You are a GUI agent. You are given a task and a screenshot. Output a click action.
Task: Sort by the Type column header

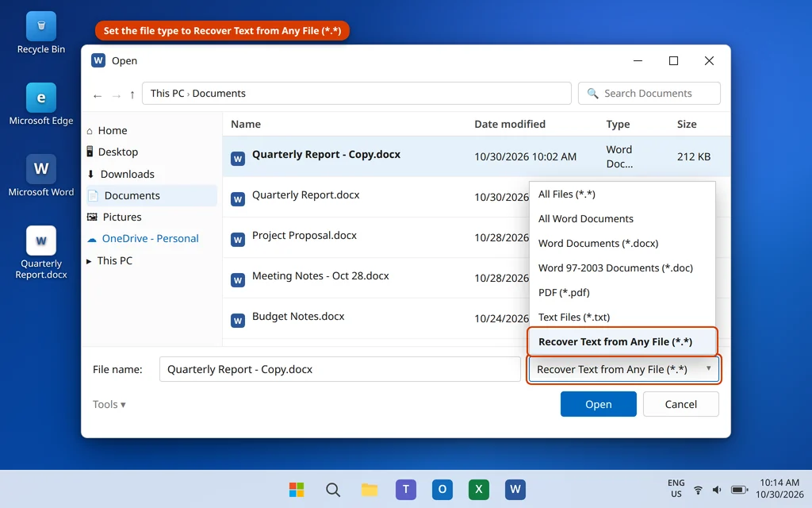[618, 125]
